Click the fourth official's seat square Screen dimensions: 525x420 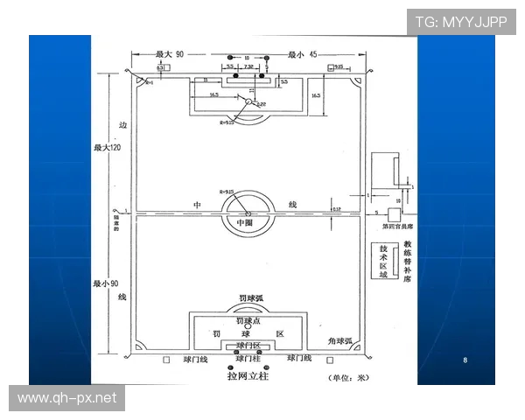tap(394, 214)
